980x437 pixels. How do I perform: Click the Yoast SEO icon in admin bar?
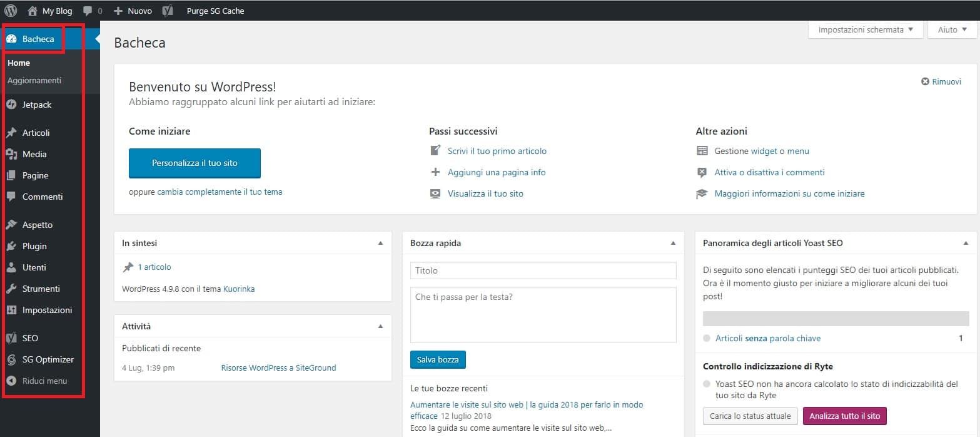click(168, 11)
